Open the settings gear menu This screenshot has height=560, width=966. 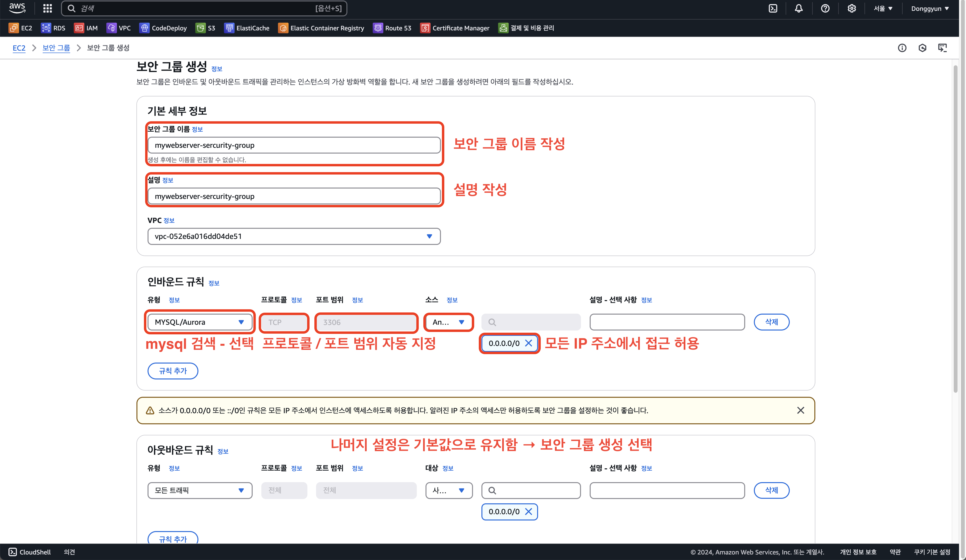pyautogui.click(x=851, y=8)
